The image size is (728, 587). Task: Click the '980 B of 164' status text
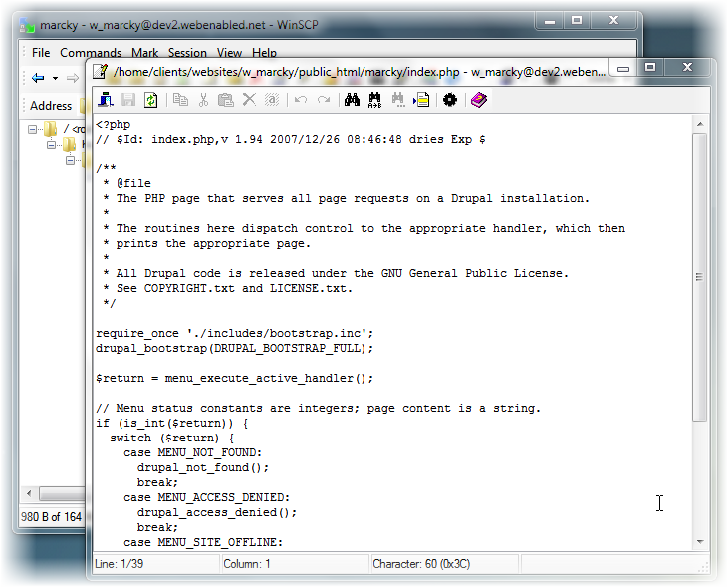click(x=51, y=517)
